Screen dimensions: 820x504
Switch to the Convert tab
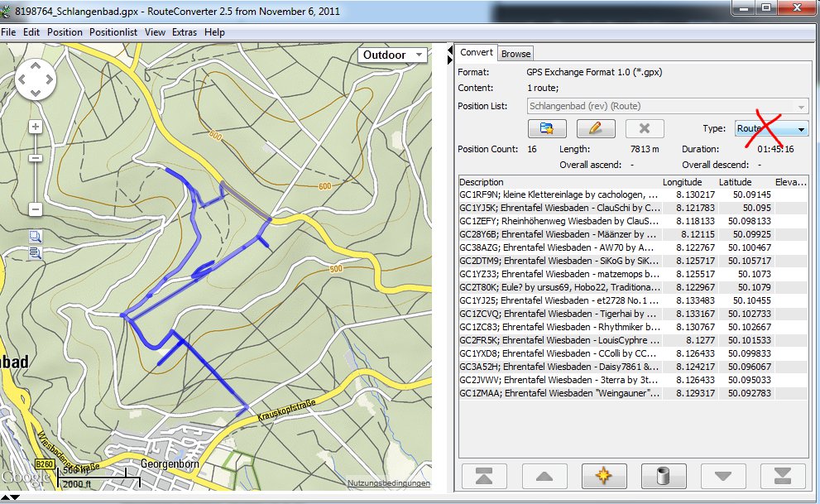pos(477,52)
